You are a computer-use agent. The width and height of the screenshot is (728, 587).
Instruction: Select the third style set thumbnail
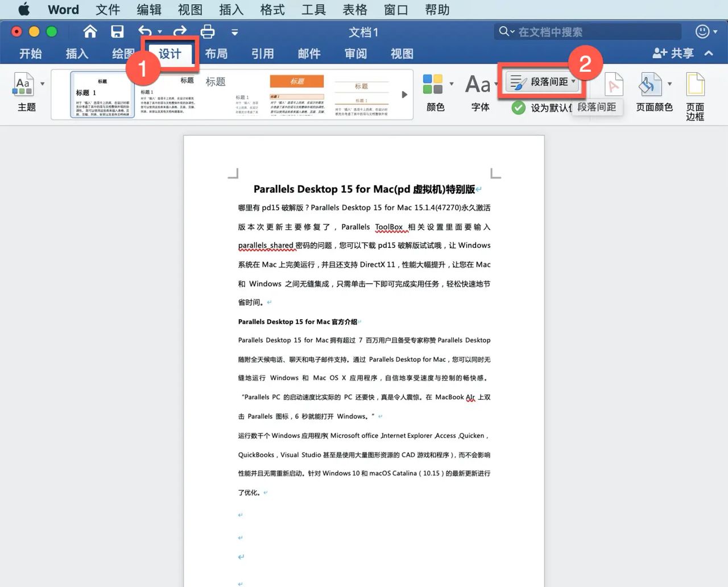pos(232,94)
